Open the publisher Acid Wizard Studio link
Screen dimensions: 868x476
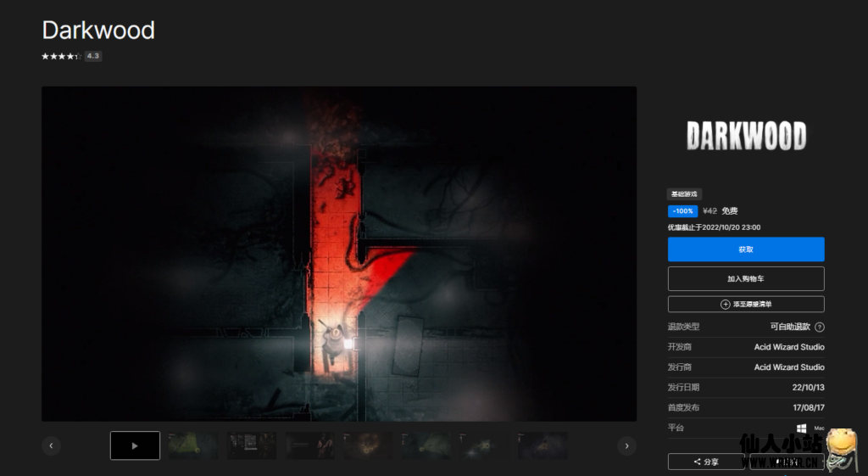(789, 367)
